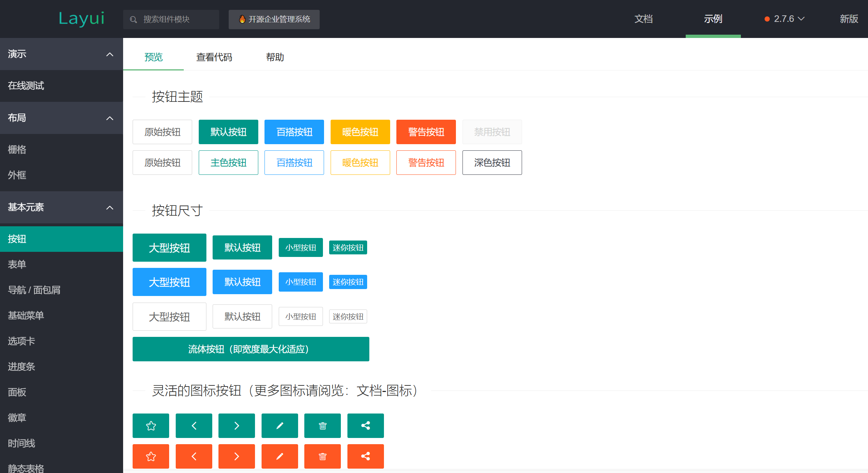Click the orange pencil edit icon
The image size is (868, 473).
(279, 456)
